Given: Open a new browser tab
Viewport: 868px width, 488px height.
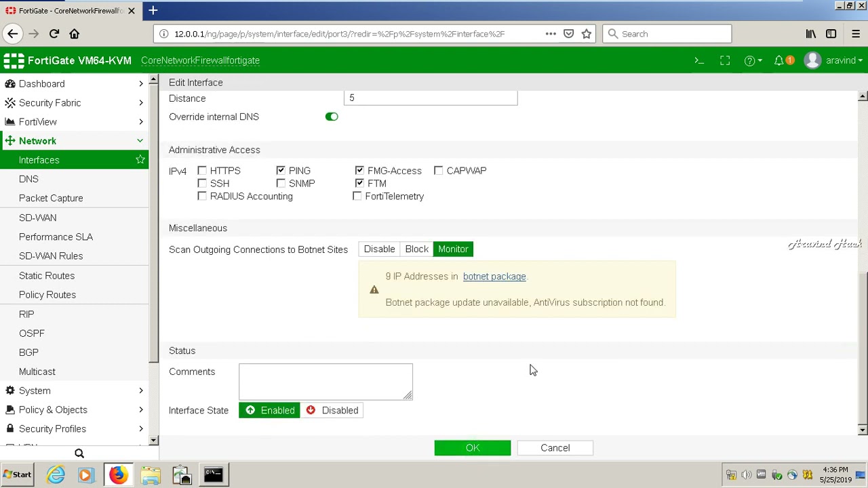Looking at the screenshot, I should click(153, 10).
